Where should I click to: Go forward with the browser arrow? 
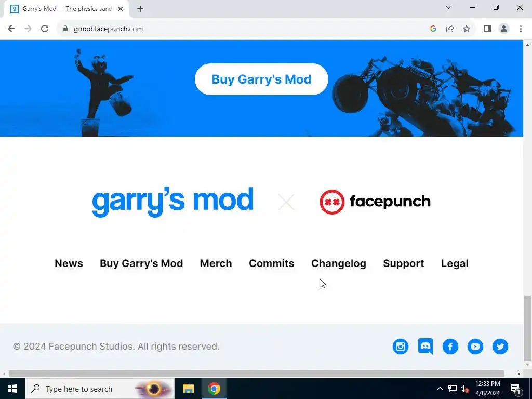tap(28, 29)
